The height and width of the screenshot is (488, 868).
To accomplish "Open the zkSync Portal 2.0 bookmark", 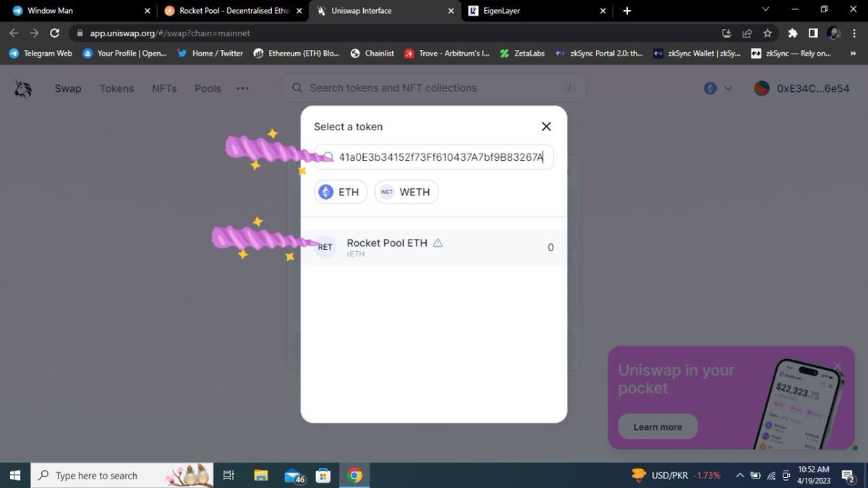I will point(599,53).
